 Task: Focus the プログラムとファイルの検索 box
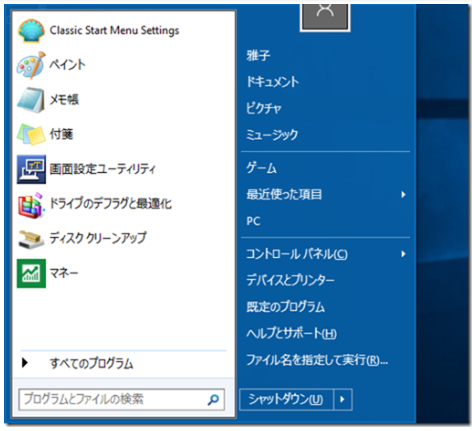(x=122, y=399)
